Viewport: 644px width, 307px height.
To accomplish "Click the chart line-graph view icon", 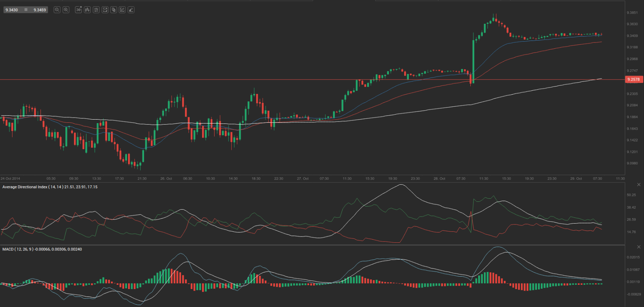I will click(x=105, y=10).
